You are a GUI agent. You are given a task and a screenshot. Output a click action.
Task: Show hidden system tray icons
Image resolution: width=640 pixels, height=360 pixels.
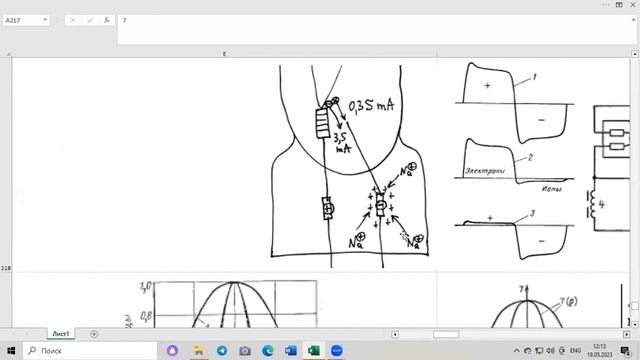pos(516,351)
